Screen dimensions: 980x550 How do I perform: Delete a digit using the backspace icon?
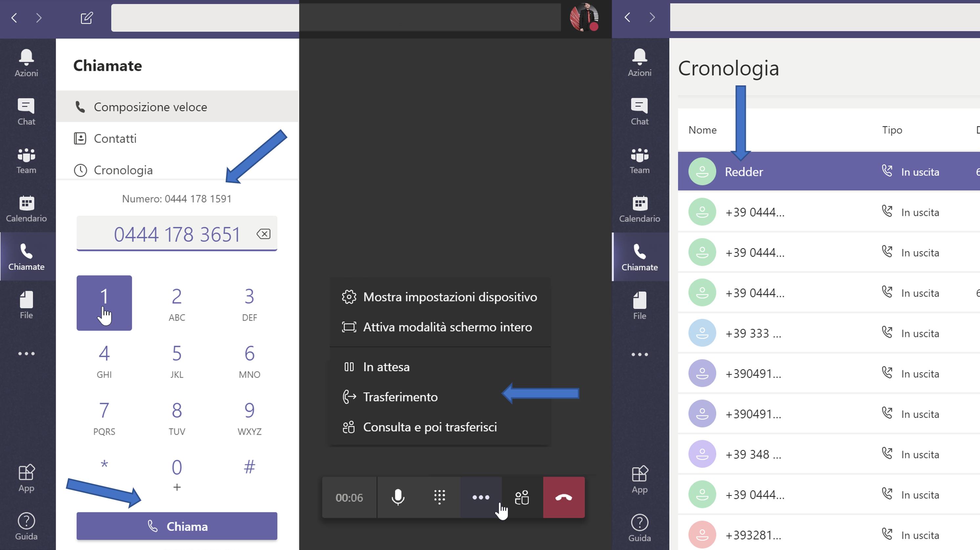(x=263, y=234)
